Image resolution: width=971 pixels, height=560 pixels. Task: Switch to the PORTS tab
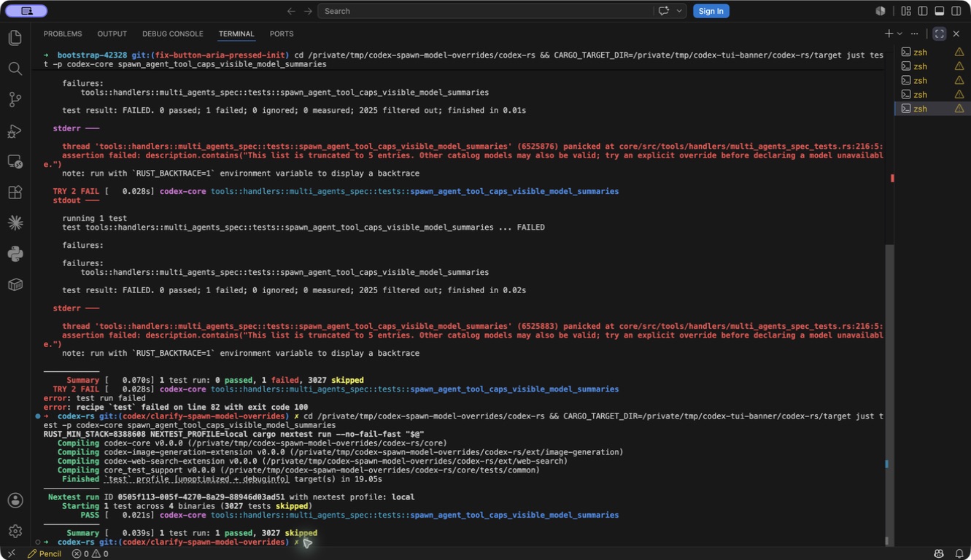click(x=282, y=34)
